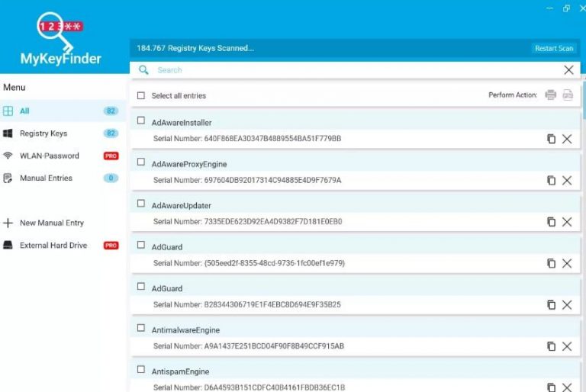This screenshot has height=392, width=586.
Task: Tick the AdAwareInstaller checkbox
Action: pos(141,120)
